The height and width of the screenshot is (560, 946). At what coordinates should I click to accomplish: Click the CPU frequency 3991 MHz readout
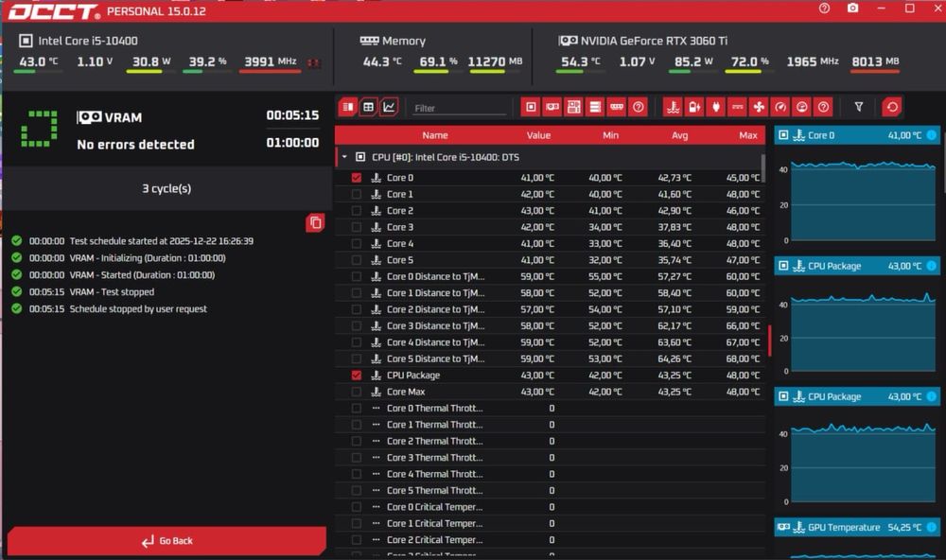coord(270,61)
